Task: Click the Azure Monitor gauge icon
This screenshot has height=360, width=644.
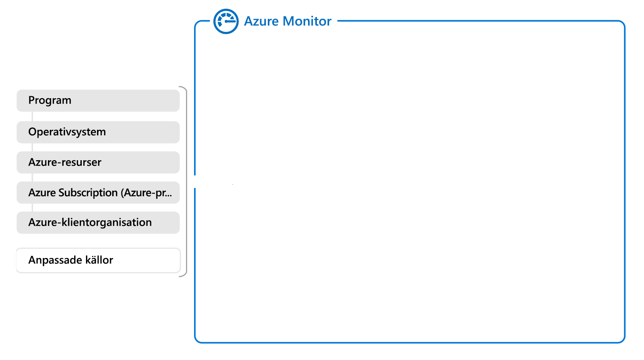Action: click(x=226, y=21)
